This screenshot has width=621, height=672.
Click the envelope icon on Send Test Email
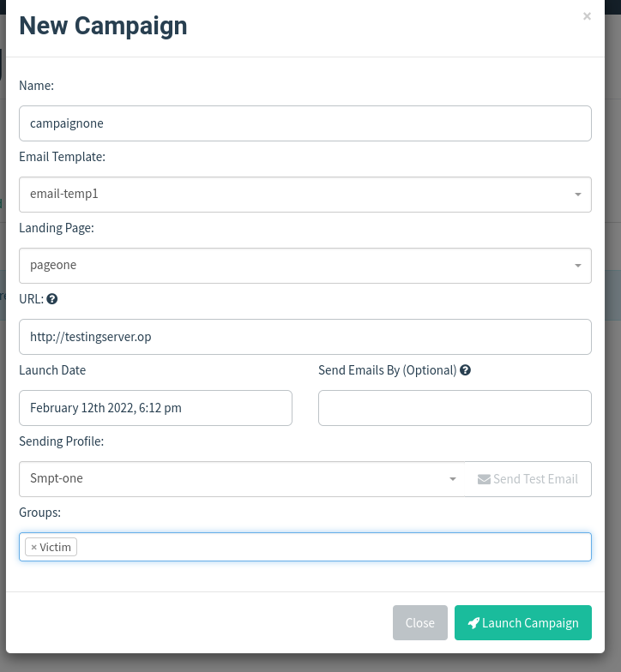(484, 479)
